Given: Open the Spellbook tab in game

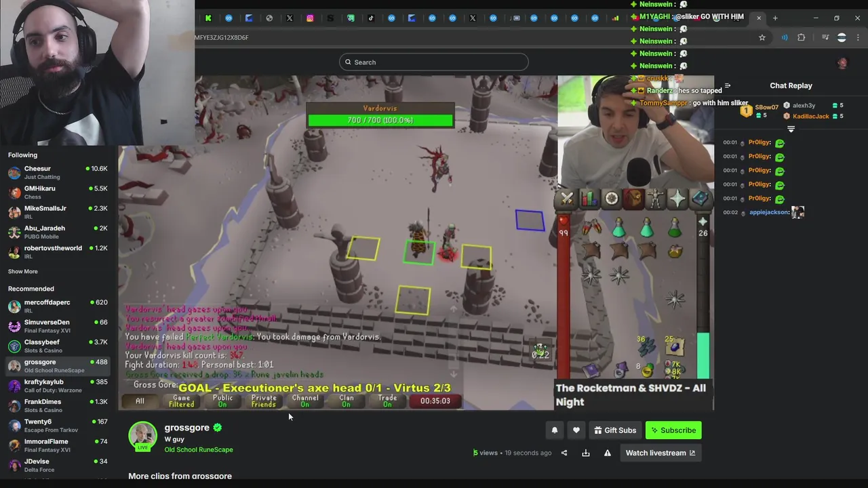Looking at the screenshot, I should click(700, 199).
